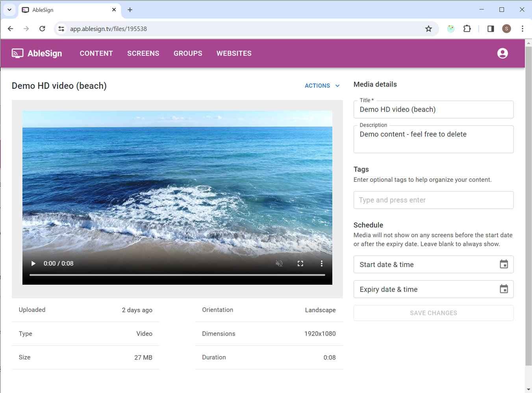The height and width of the screenshot is (393, 532).
Task: Switch to the SCREENS menu item
Action: pos(143,53)
